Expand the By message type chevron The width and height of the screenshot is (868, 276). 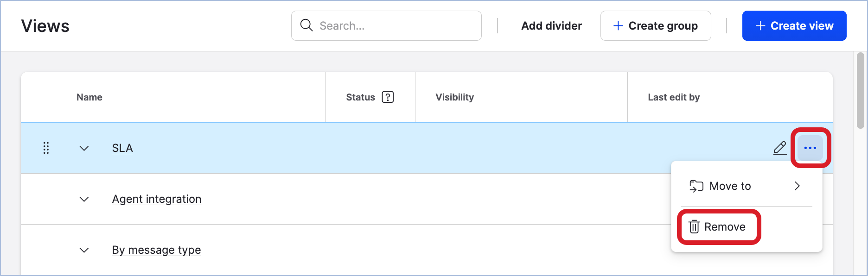point(84,251)
